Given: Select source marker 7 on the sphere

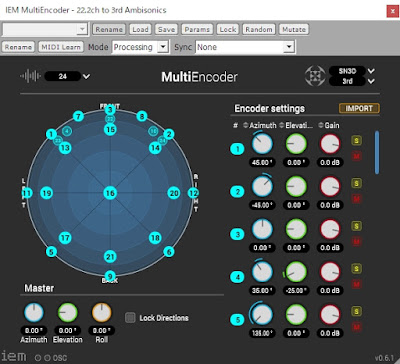Looking at the screenshot, I should pyautogui.click(x=78, y=117).
